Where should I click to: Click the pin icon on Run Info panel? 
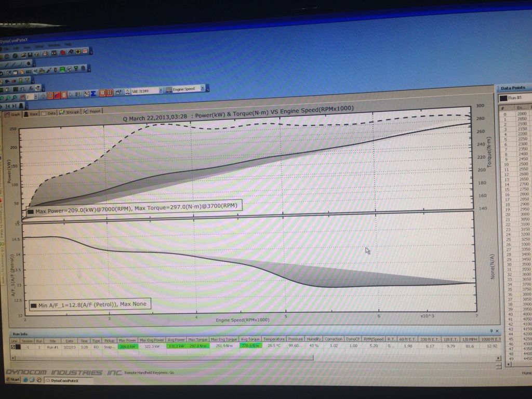click(x=490, y=330)
